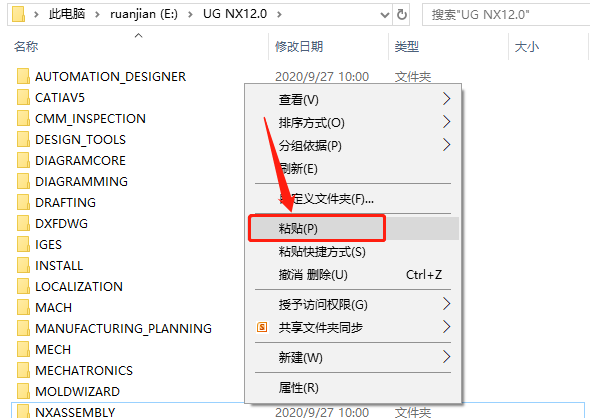Select the CATIAV5 folder icon
590x418 pixels.
(23, 97)
